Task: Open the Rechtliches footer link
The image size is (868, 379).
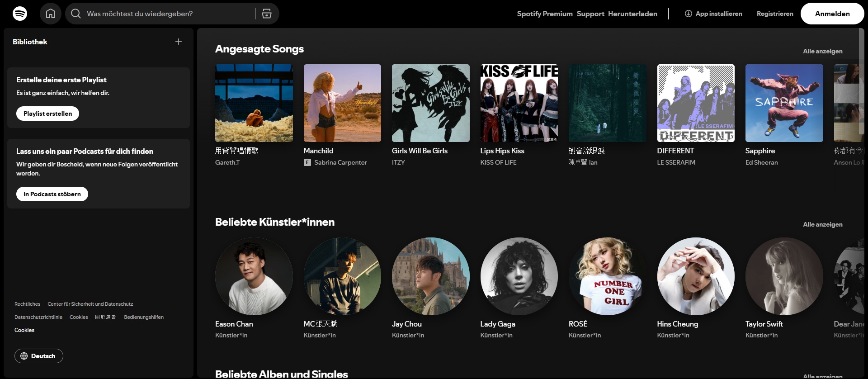Action: coord(27,304)
